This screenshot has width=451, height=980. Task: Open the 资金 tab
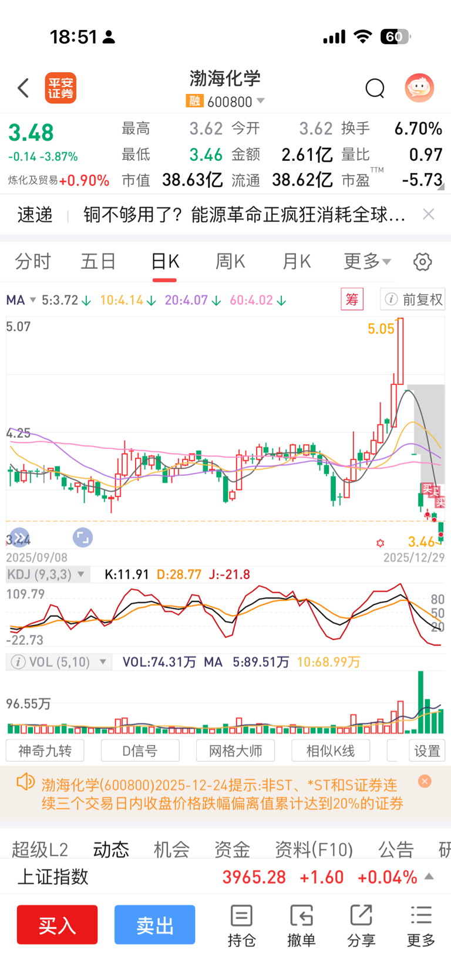pyautogui.click(x=232, y=849)
